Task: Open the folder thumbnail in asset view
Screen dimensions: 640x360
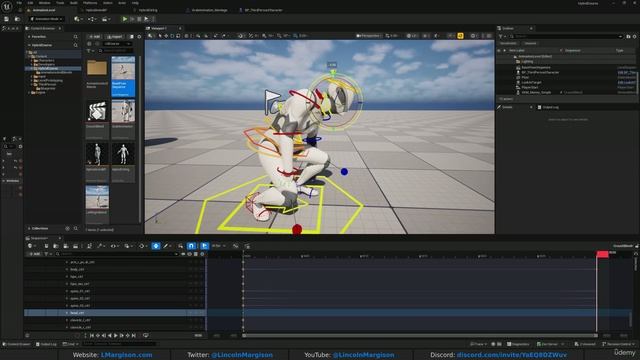Action: click(x=97, y=68)
